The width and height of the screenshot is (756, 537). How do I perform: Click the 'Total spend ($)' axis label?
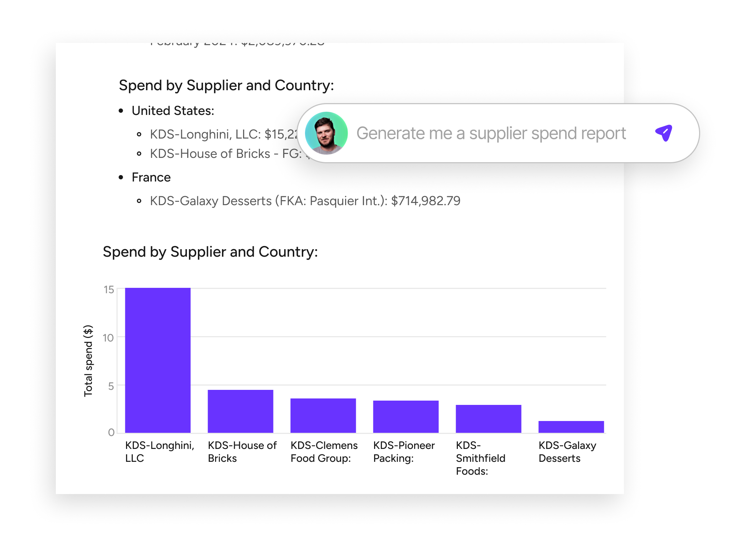pyautogui.click(x=88, y=361)
